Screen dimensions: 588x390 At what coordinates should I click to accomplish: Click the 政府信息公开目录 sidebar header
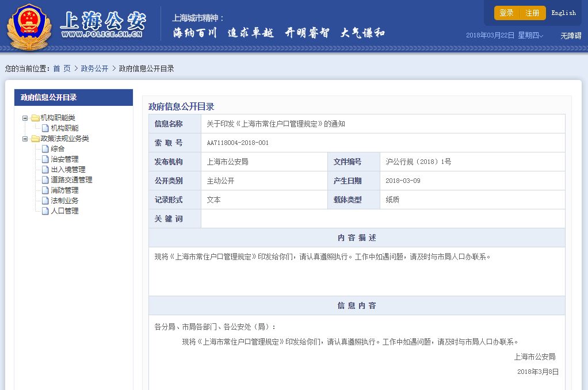(74, 98)
